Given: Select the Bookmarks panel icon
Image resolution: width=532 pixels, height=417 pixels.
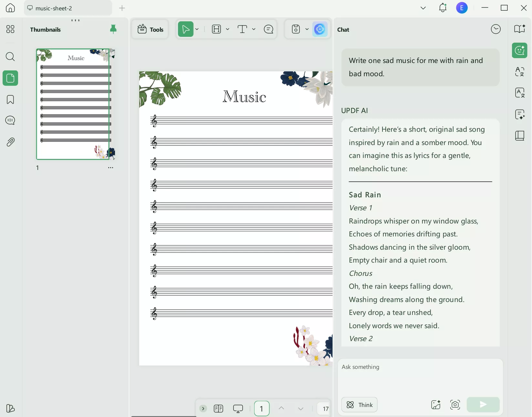Looking at the screenshot, I should (10, 99).
